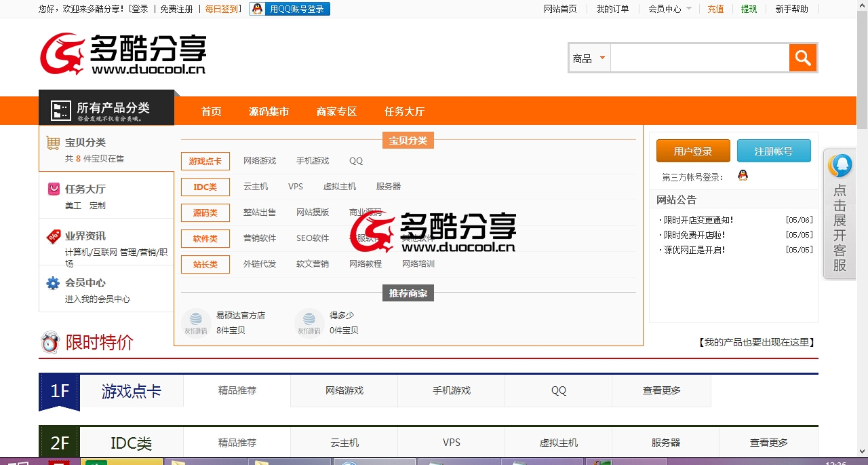The height and width of the screenshot is (465, 868).
Task: Open 商家专区 in the navigation bar
Action: tap(337, 111)
